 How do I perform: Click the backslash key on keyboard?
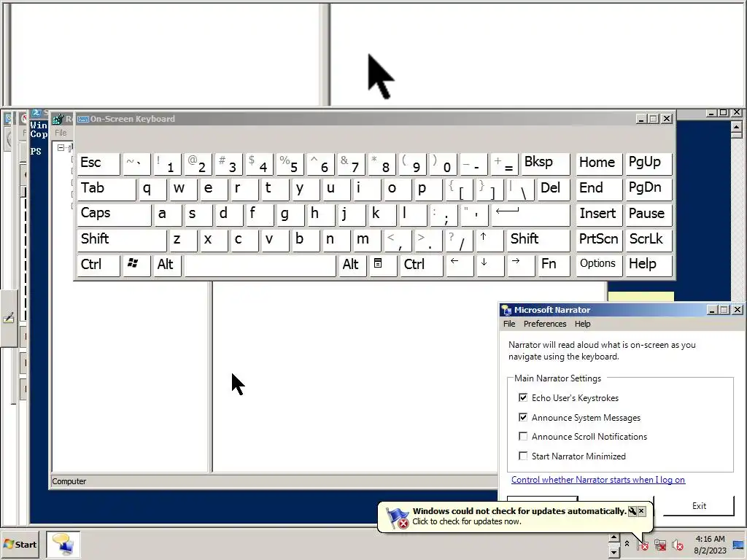point(521,189)
